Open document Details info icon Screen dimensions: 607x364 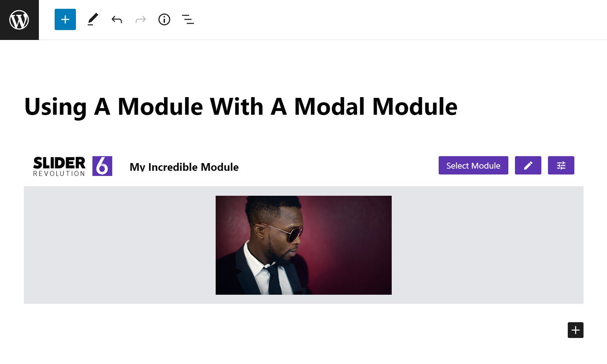coord(164,19)
